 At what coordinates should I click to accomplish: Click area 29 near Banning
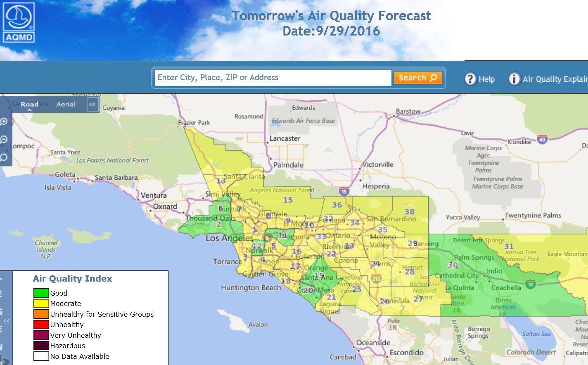(x=413, y=244)
